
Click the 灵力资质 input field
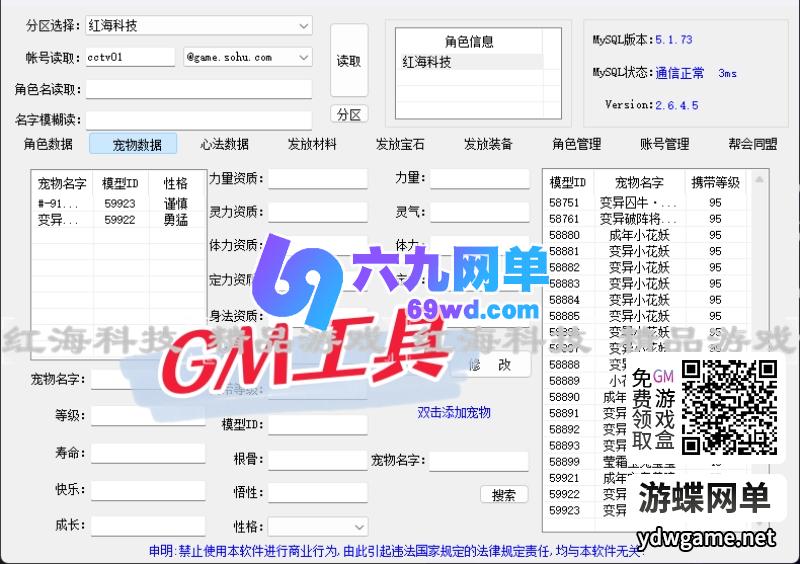pos(318,212)
